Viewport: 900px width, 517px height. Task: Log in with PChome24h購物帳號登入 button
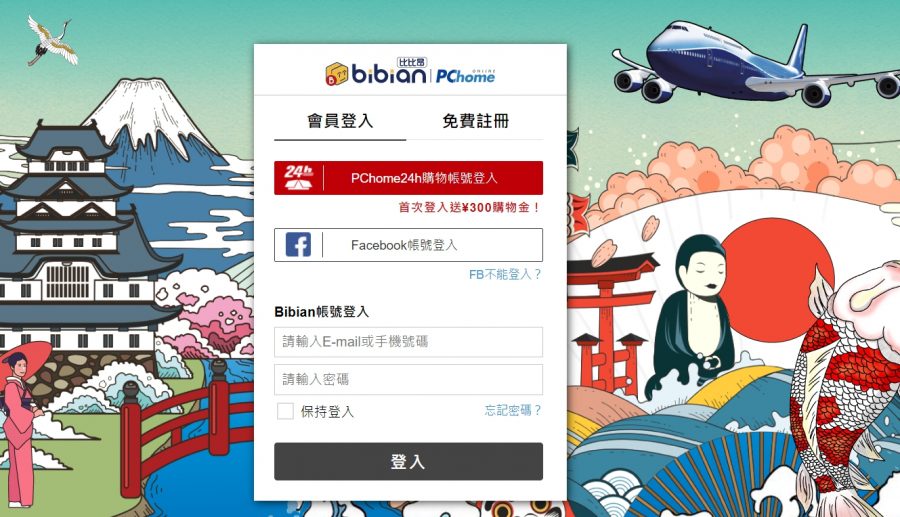(x=409, y=178)
